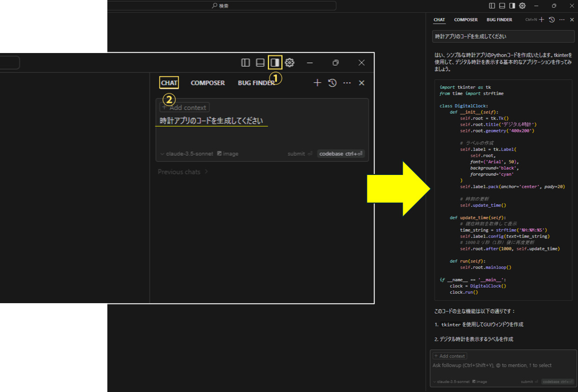Switch to BUG FINDER tab in the right panel
Viewport: 578px width, 392px height.
499,19
